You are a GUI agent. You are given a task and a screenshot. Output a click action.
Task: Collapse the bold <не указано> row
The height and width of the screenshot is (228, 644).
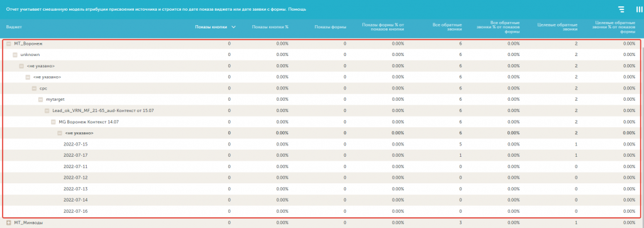(60, 133)
